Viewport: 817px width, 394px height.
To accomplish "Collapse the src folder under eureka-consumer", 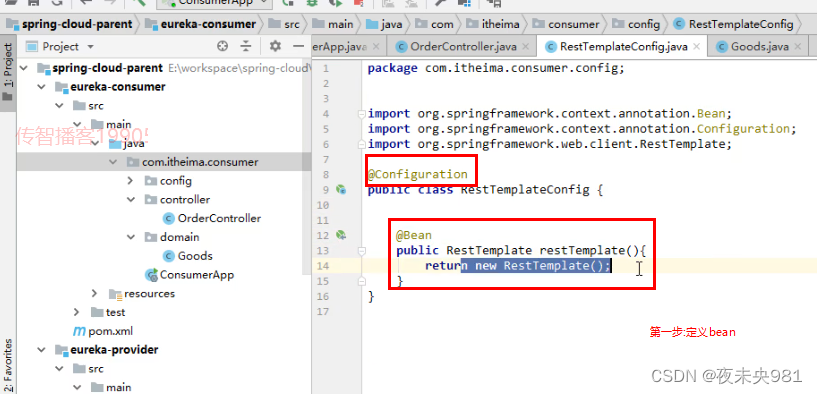I will coord(60,106).
